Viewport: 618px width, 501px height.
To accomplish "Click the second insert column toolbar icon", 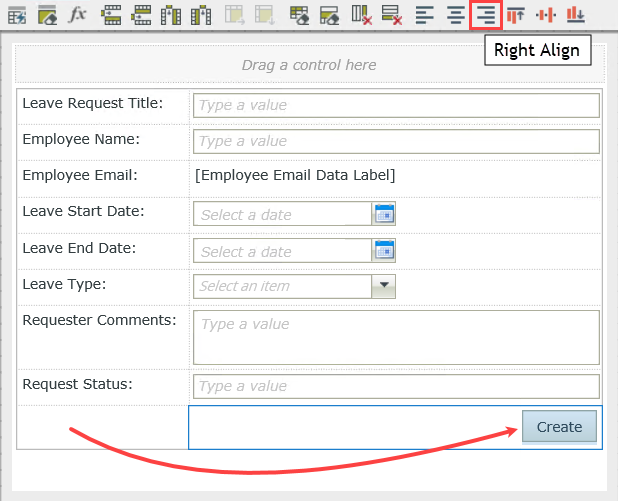I will [201, 15].
